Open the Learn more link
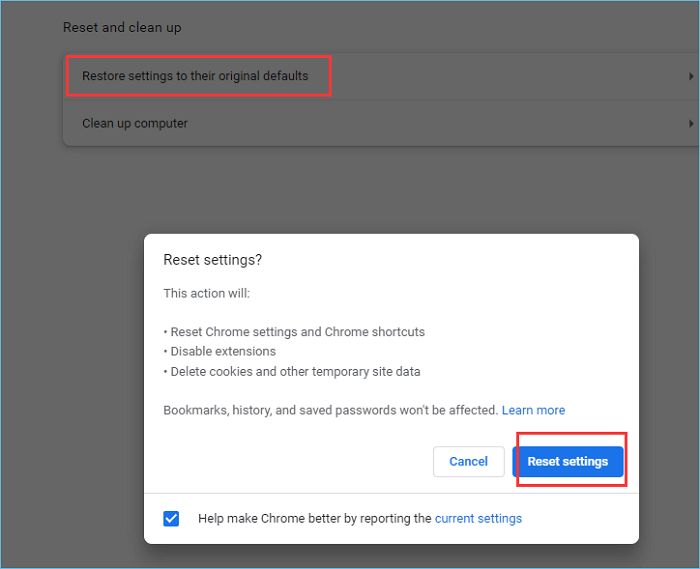 tap(533, 410)
